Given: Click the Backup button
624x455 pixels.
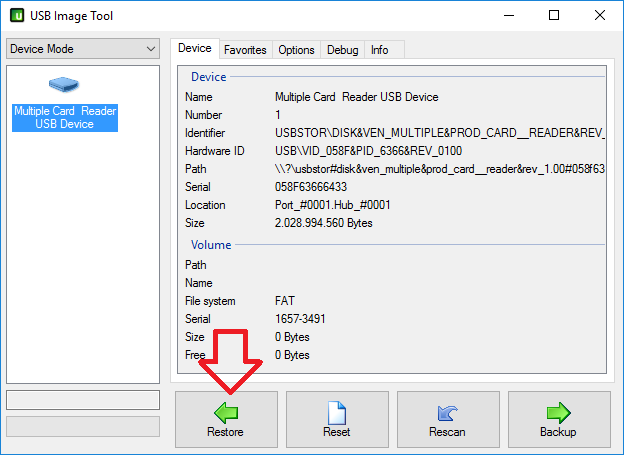Looking at the screenshot, I should coord(559,419).
